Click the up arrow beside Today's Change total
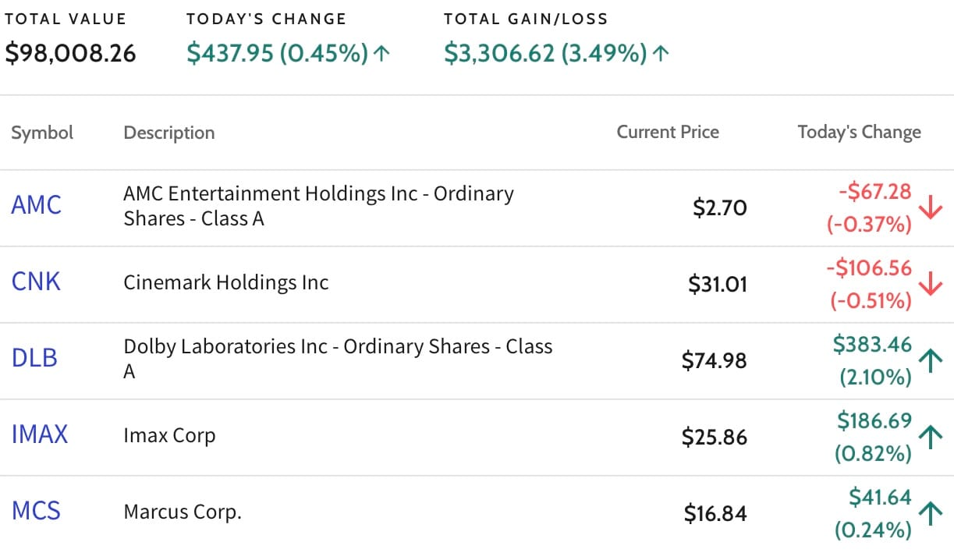The image size is (954, 560). (x=381, y=53)
